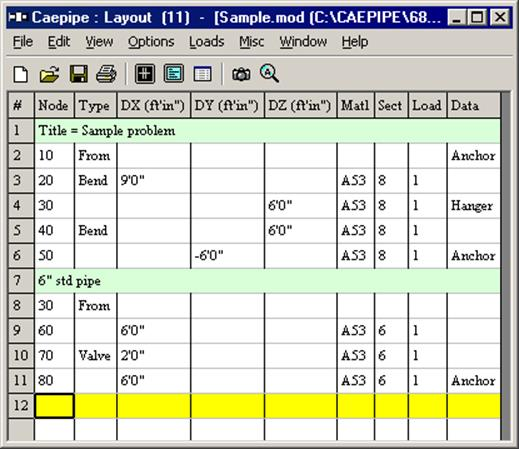519x449 pixels.
Task: Click the camera viewpoint icon
Action: 241,74
